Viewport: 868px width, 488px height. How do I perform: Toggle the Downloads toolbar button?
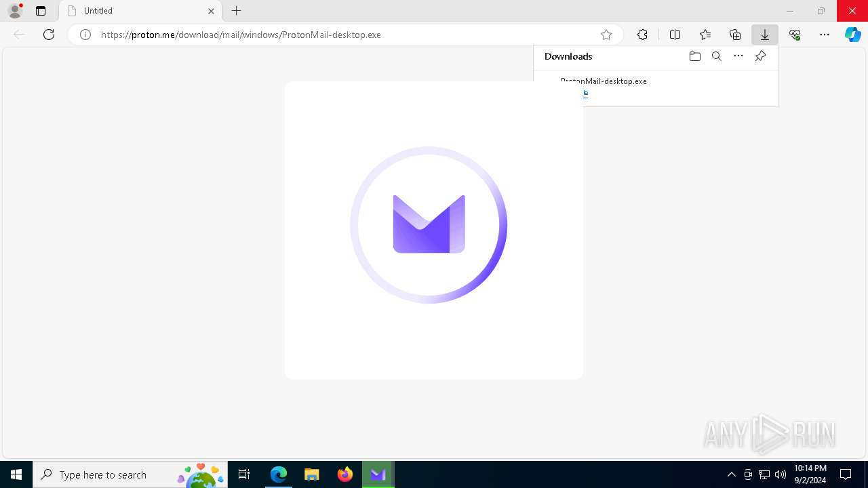765,35
